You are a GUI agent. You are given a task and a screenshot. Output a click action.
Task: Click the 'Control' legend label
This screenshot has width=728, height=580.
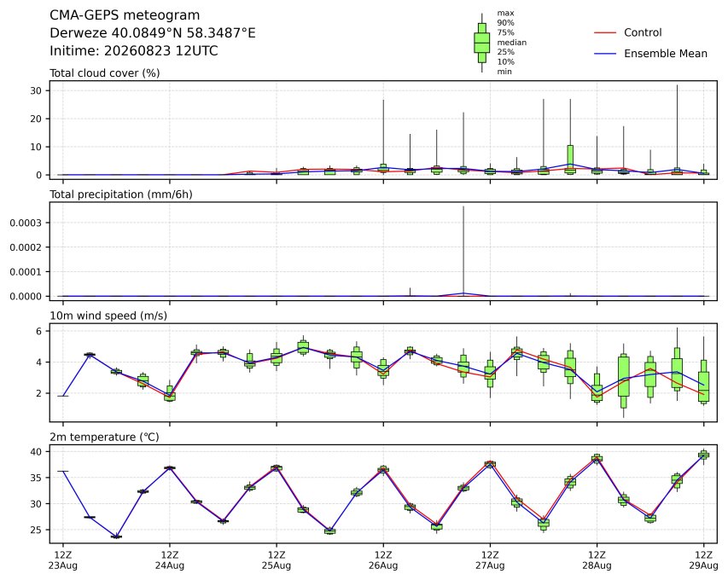pos(643,32)
